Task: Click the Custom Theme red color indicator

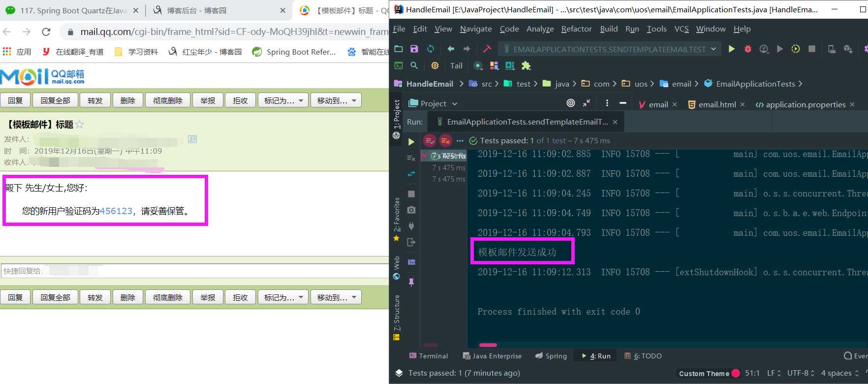Action: (x=736, y=373)
